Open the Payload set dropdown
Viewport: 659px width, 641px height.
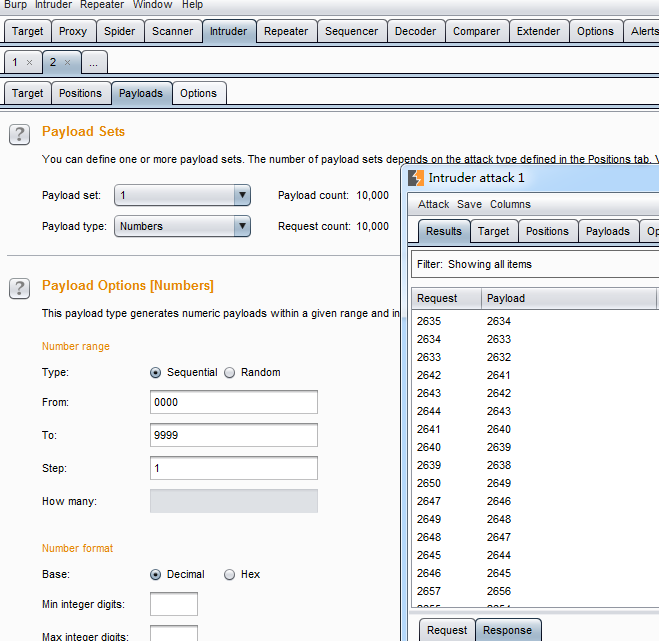pos(182,195)
